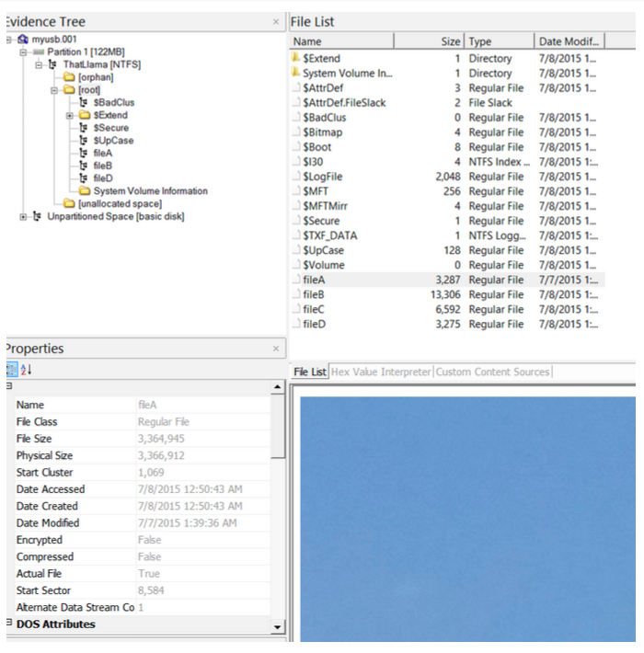The height and width of the screenshot is (653, 644).
Task: Expand the $Extend node in Evidence Tree
Action: (x=70, y=116)
